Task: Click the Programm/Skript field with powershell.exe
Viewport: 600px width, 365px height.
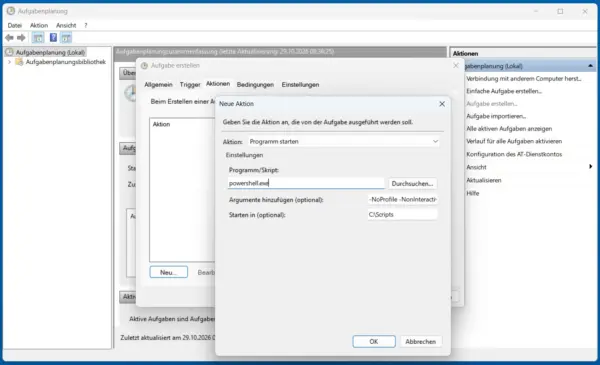Action: coord(306,183)
